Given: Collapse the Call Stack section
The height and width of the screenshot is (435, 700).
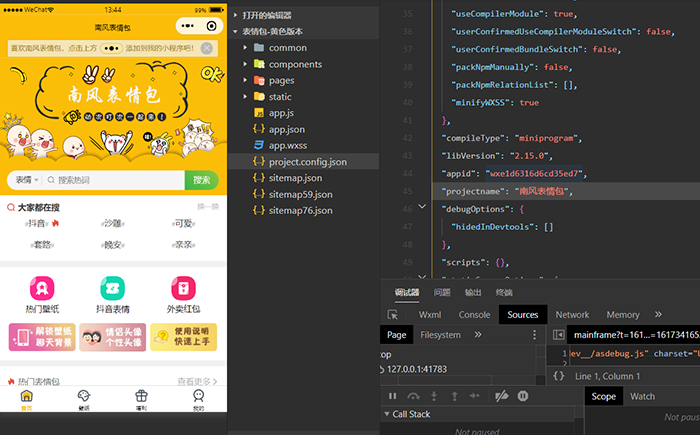Looking at the screenshot, I should point(386,414).
